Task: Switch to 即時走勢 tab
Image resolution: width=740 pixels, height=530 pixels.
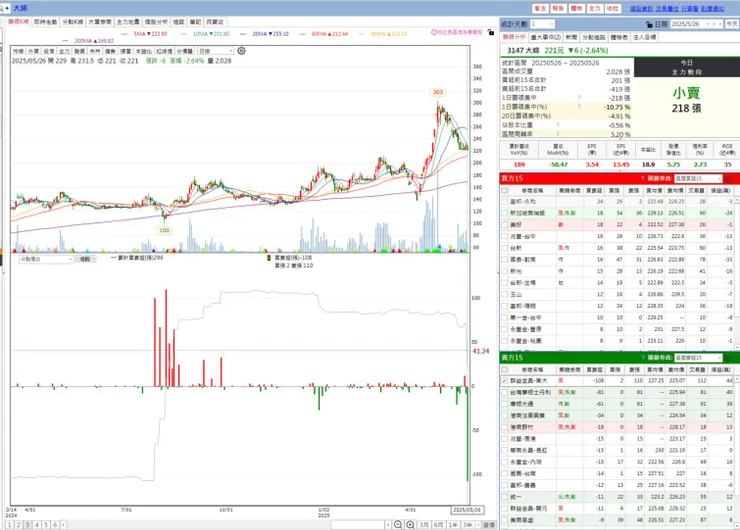Action: coord(45,22)
